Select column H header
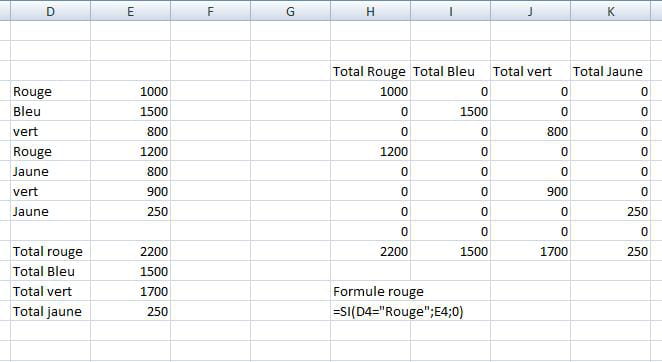This screenshot has height=362, width=662. click(x=370, y=11)
